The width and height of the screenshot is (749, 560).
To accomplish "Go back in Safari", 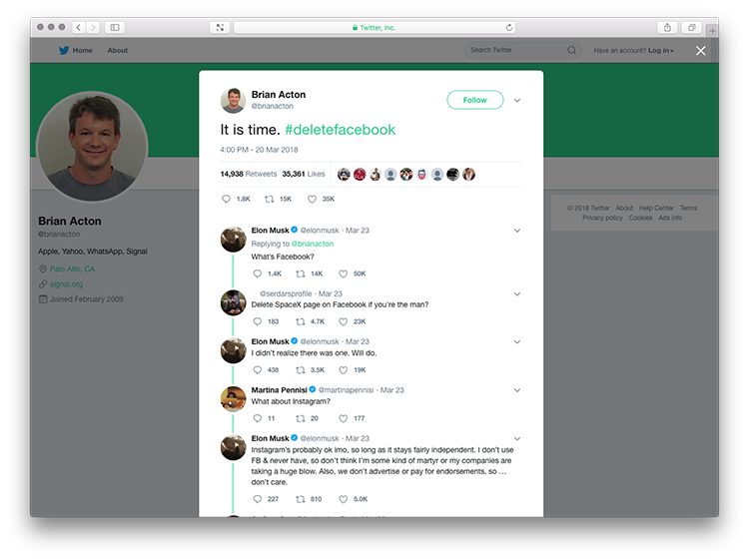I will point(79,27).
